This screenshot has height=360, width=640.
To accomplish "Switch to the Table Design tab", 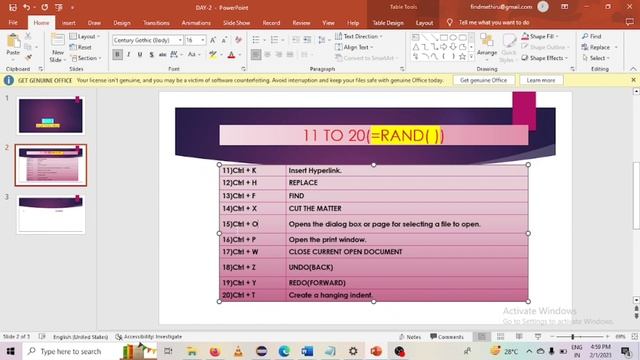I will tap(388, 23).
